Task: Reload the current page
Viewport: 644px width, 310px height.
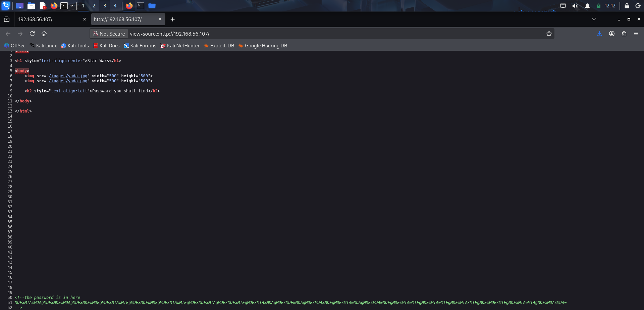Action: point(32,34)
